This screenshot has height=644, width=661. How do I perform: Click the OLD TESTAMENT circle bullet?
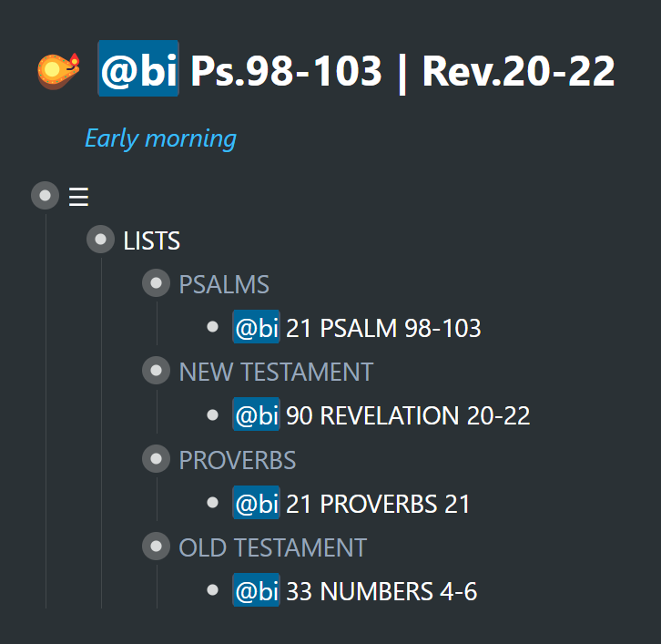(156, 547)
